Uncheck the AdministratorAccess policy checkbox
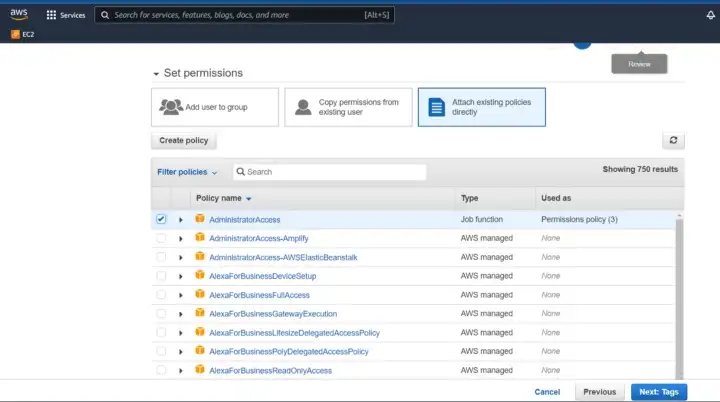Image resolution: width=720 pixels, height=402 pixels. 161,219
